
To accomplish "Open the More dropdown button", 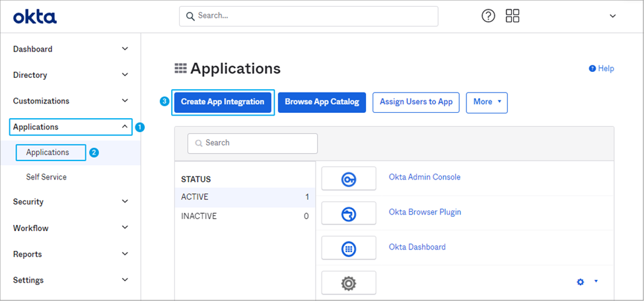I will [487, 102].
